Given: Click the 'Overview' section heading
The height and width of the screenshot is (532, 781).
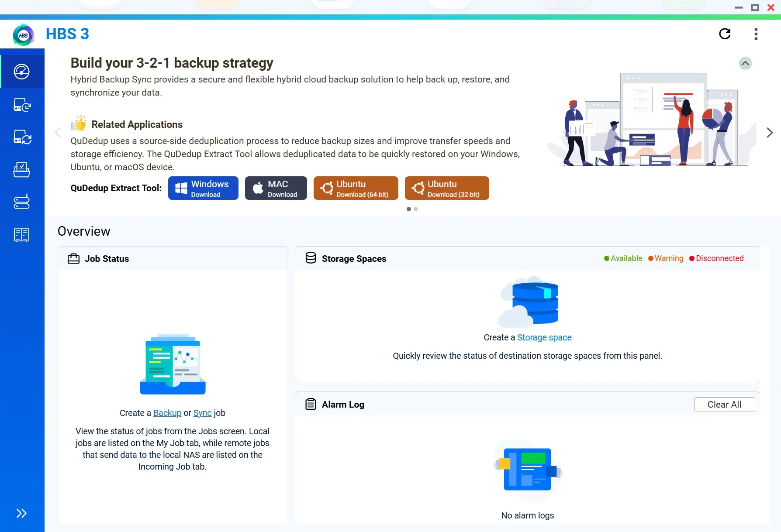Looking at the screenshot, I should pyautogui.click(x=84, y=231).
